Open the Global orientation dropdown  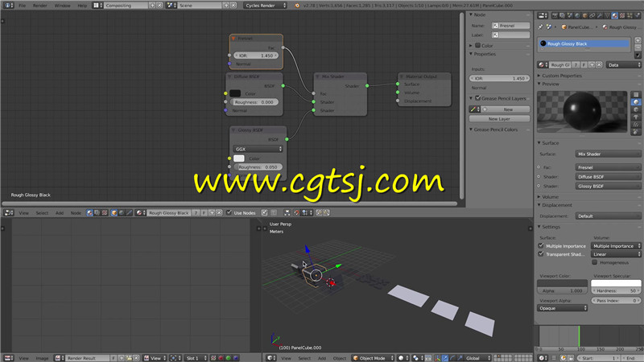point(478,358)
